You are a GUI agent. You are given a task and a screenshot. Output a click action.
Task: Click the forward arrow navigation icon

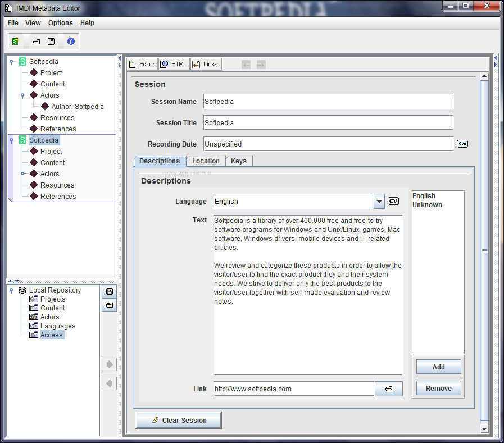(261, 65)
